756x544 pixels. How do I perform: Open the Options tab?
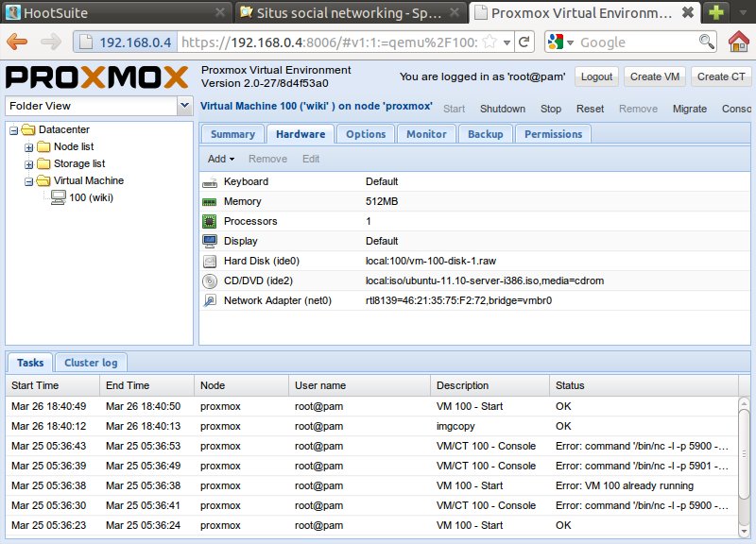pos(366,134)
